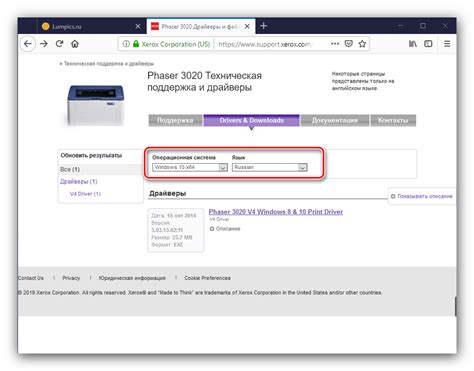Click the Драйверы section heading
Screen dimensions: 474x371
pos(168,193)
